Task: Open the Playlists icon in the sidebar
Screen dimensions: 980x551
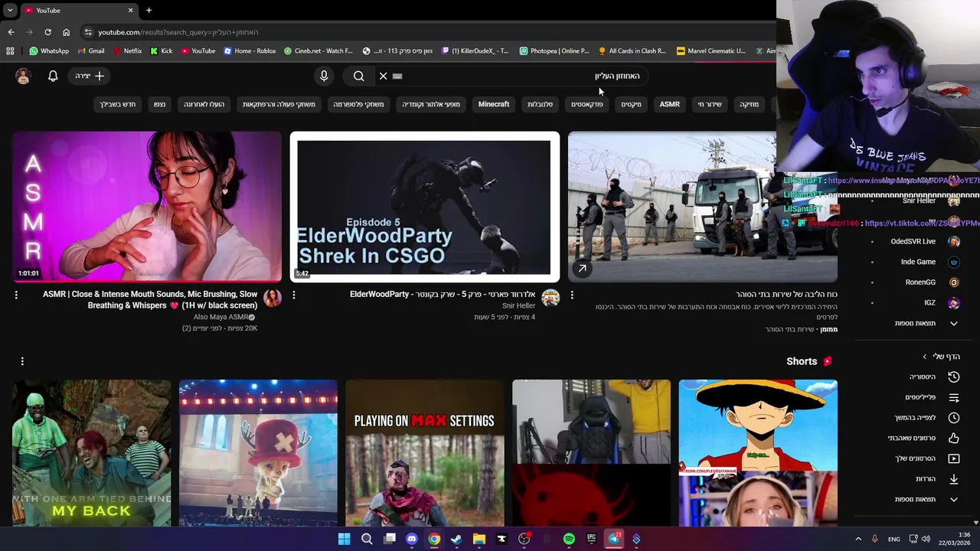Action: 953,397
